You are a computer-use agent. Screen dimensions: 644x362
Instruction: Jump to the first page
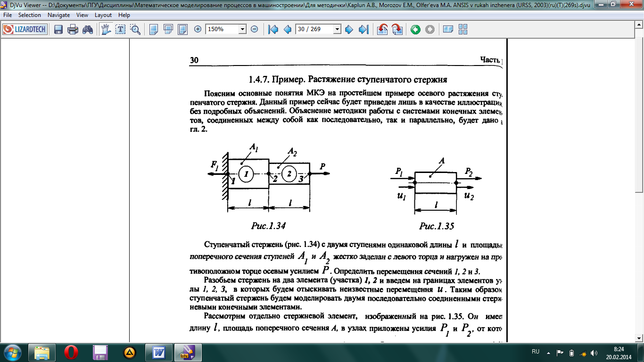pyautogui.click(x=273, y=29)
